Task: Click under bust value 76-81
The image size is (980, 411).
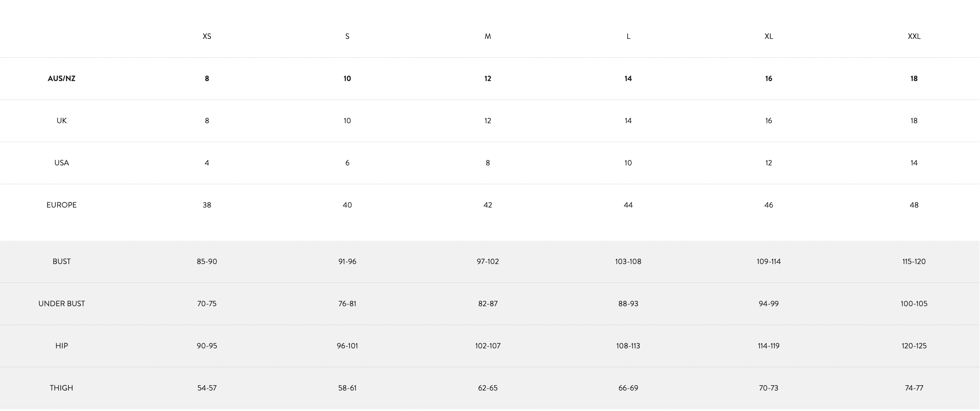Action: [x=347, y=304]
